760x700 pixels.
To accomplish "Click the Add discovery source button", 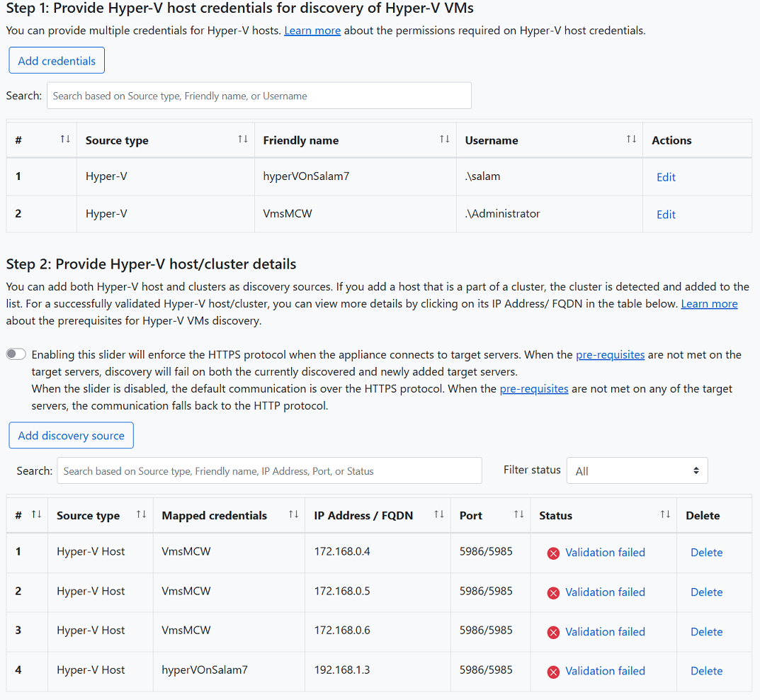I will (71, 436).
